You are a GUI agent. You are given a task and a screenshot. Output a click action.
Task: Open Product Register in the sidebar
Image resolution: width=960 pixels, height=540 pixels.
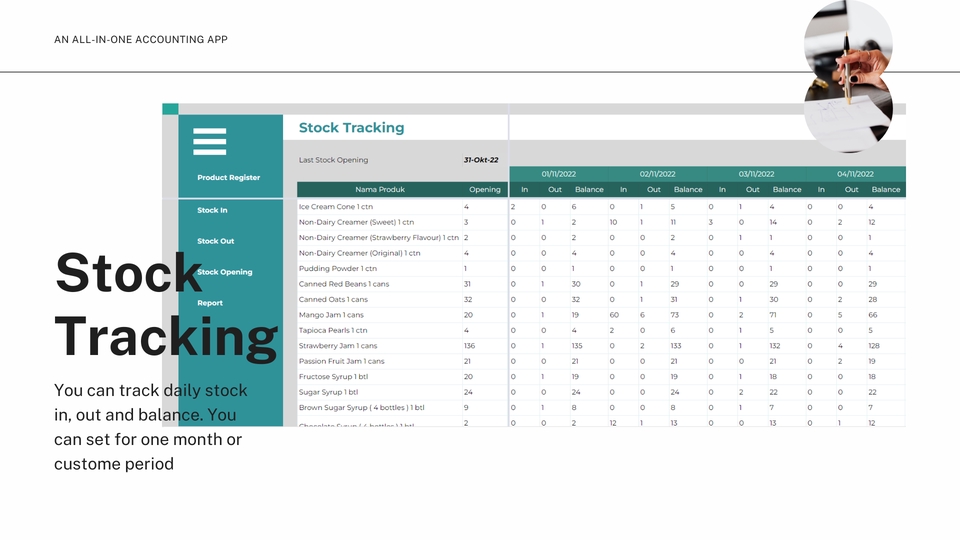(228, 178)
